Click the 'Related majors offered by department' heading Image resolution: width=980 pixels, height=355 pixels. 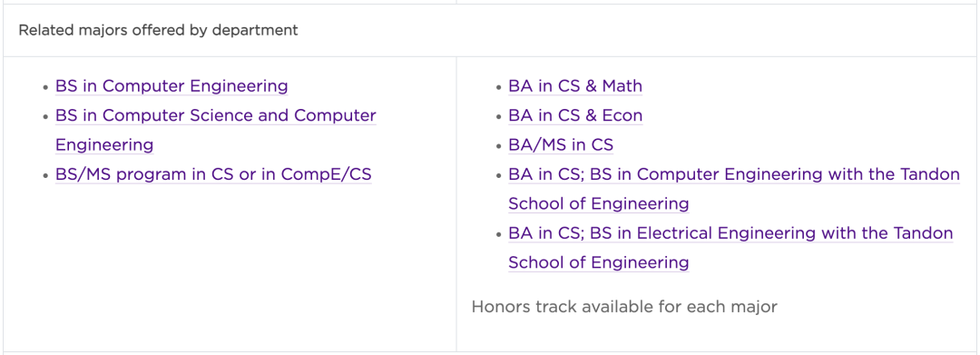click(158, 30)
